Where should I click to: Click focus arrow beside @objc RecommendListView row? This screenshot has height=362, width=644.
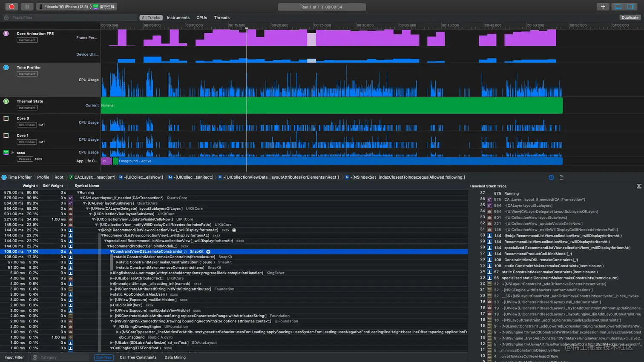coord(234,230)
